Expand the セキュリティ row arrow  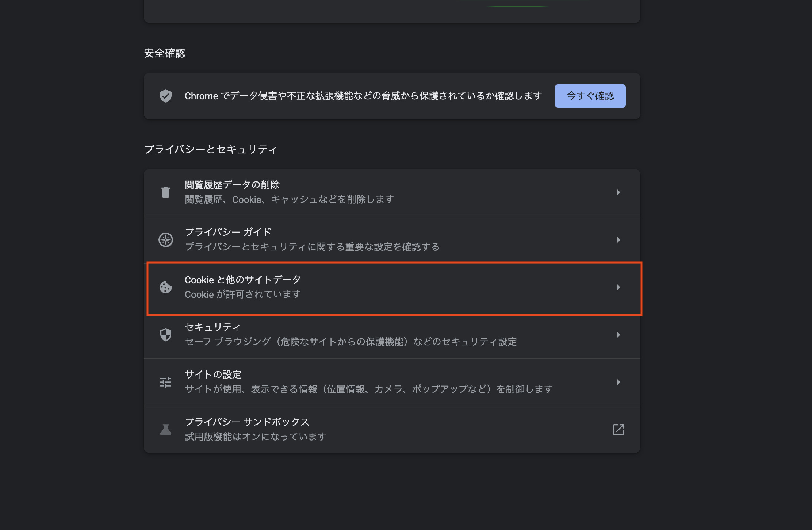tap(618, 335)
